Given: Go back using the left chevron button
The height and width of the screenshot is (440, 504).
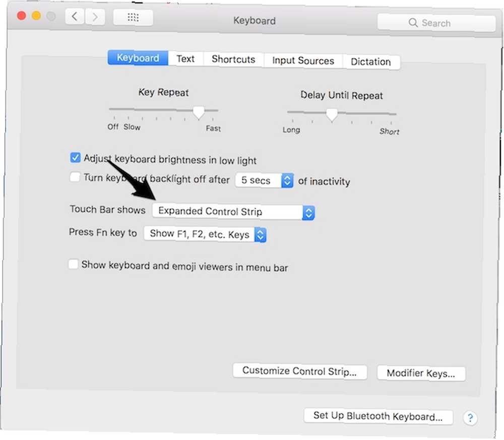Looking at the screenshot, I should (x=75, y=16).
